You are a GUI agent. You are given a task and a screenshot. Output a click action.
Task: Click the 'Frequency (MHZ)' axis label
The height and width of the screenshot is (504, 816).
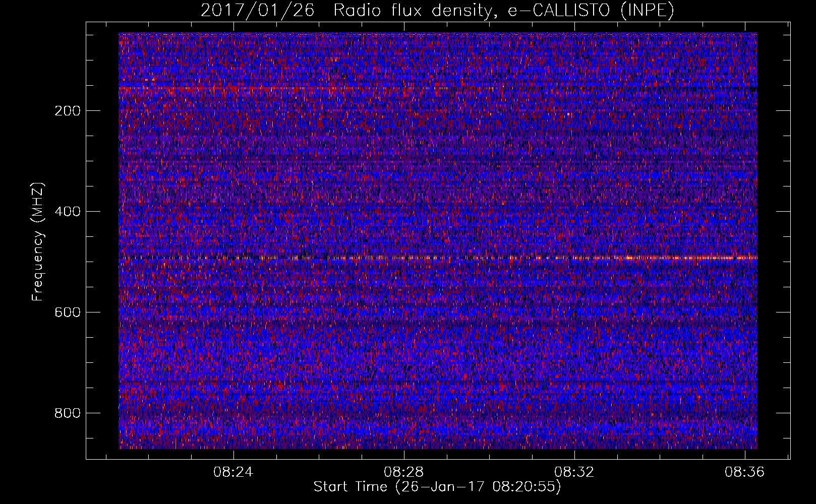[x=38, y=241]
